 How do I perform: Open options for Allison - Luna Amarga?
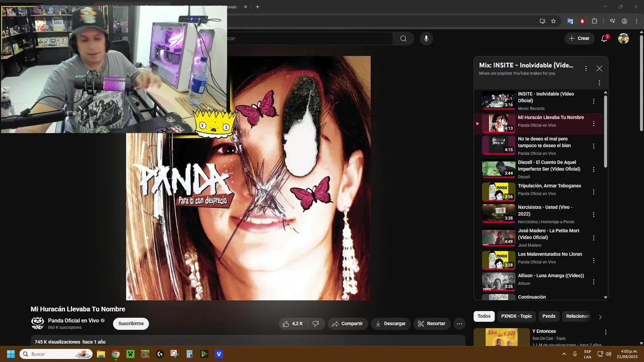[594, 283]
